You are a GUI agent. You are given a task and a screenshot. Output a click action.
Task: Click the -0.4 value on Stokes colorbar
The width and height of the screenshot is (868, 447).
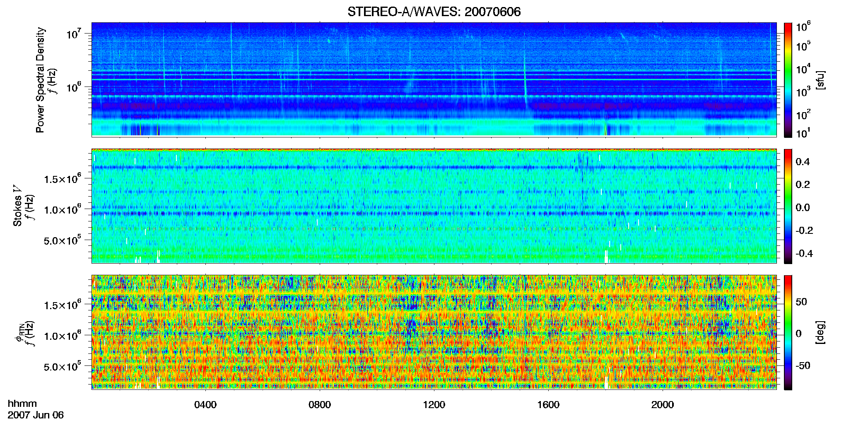click(804, 253)
